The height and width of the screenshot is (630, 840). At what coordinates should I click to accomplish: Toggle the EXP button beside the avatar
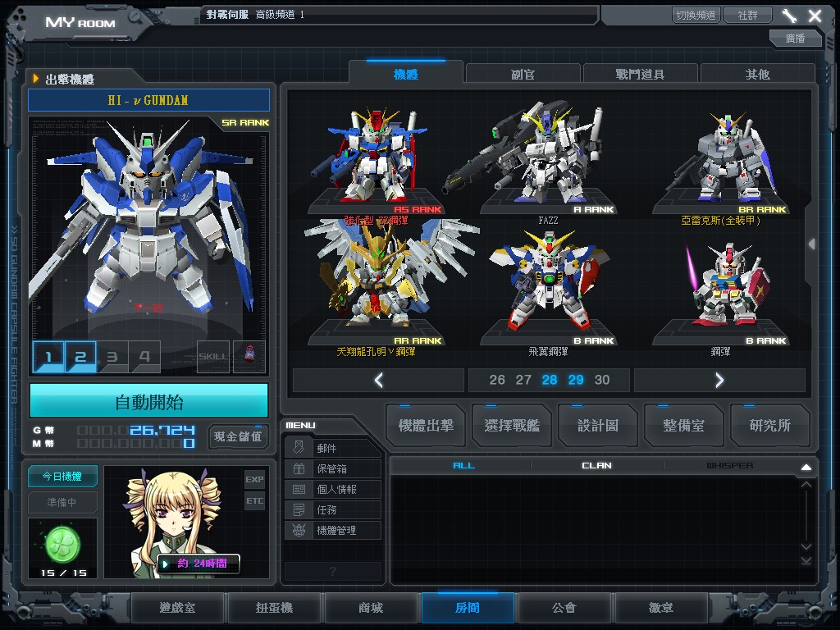[254, 479]
